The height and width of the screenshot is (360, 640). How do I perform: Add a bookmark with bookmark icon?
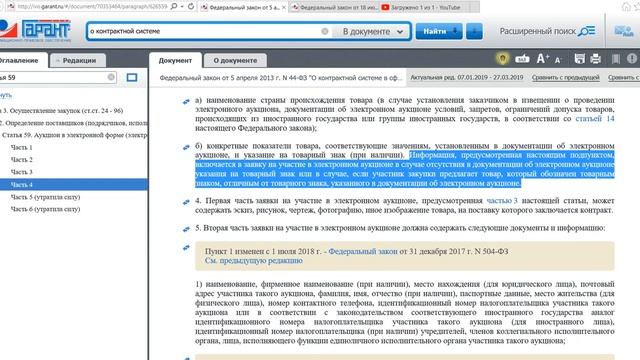click(x=616, y=59)
